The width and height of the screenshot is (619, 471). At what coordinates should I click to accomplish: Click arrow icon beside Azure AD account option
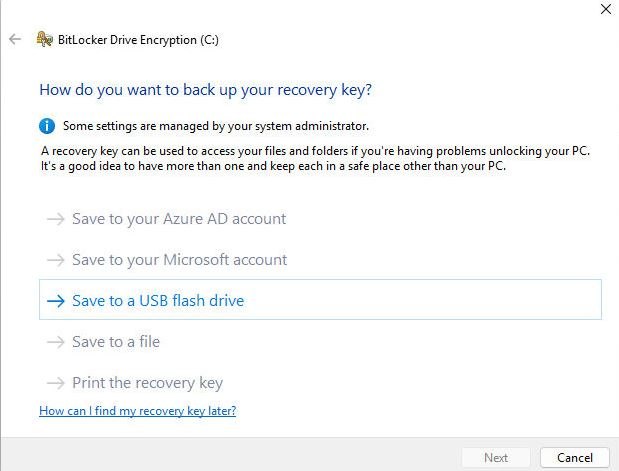click(x=56, y=219)
